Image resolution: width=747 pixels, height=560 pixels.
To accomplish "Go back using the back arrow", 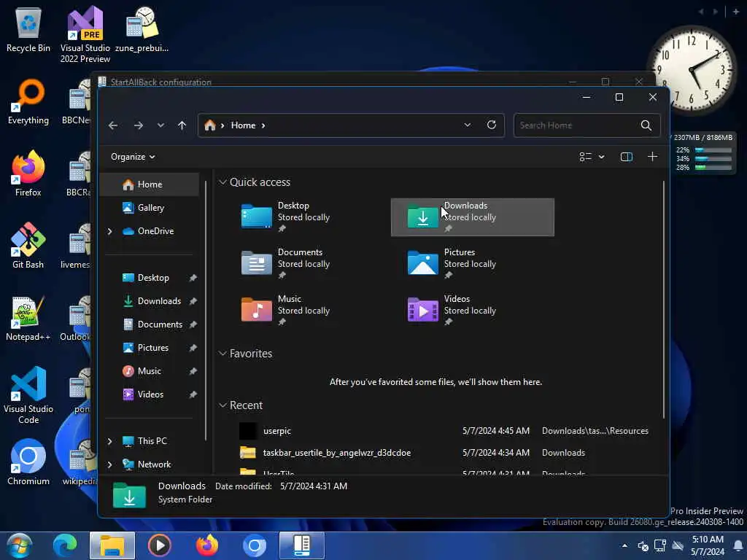I will 113,125.
